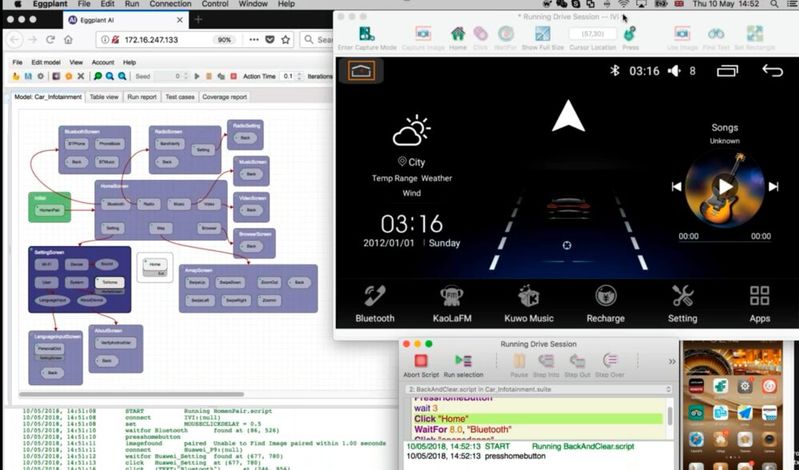
Task: Click the Cursor Location field
Action: point(592,34)
